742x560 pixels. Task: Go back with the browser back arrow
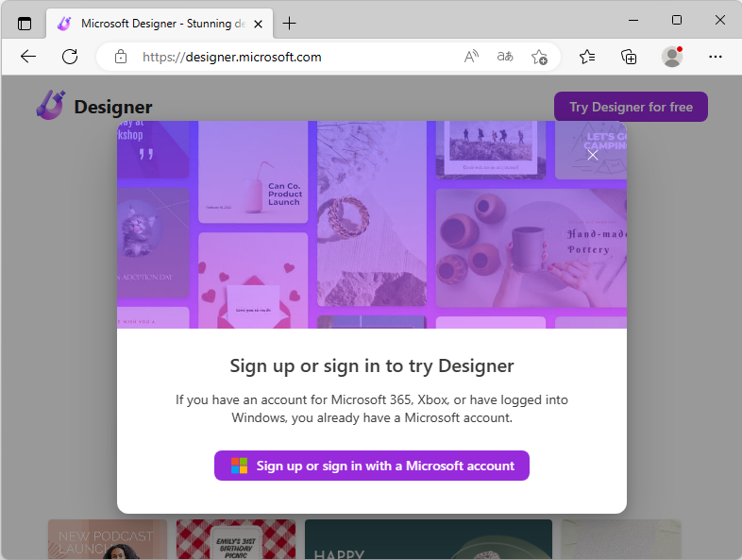click(28, 57)
